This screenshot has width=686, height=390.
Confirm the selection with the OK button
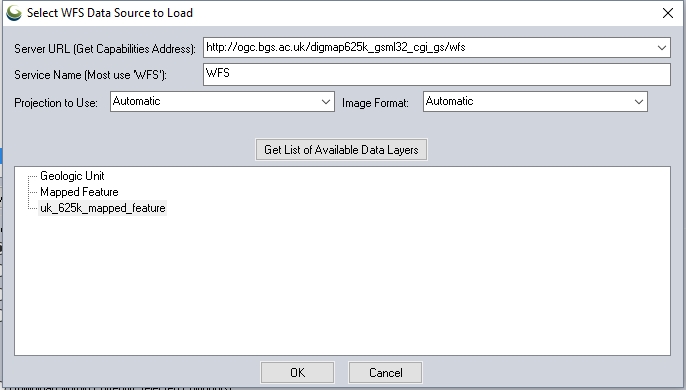[x=298, y=372]
